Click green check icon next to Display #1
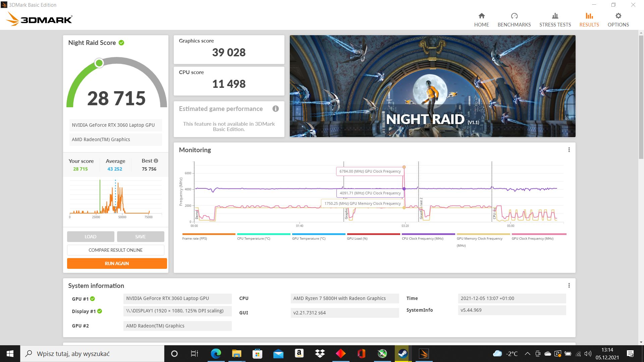Image resolution: width=644 pixels, height=362 pixels. [x=100, y=311]
